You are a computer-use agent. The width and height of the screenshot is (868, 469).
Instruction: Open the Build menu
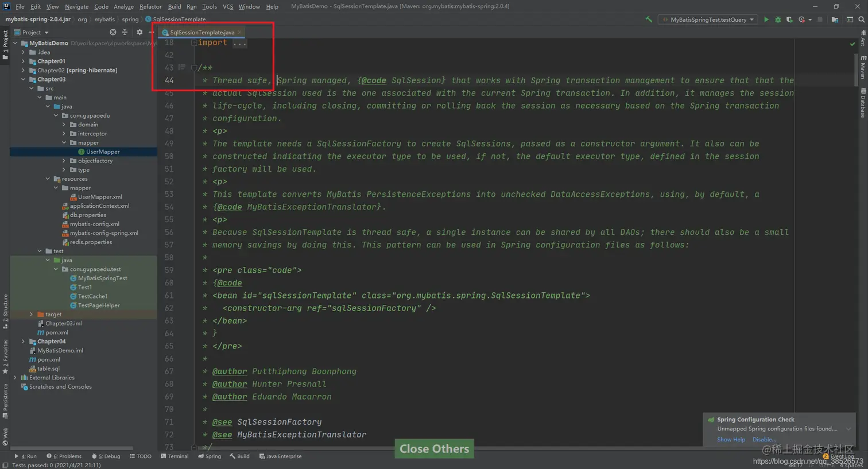click(x=175, y=6)
